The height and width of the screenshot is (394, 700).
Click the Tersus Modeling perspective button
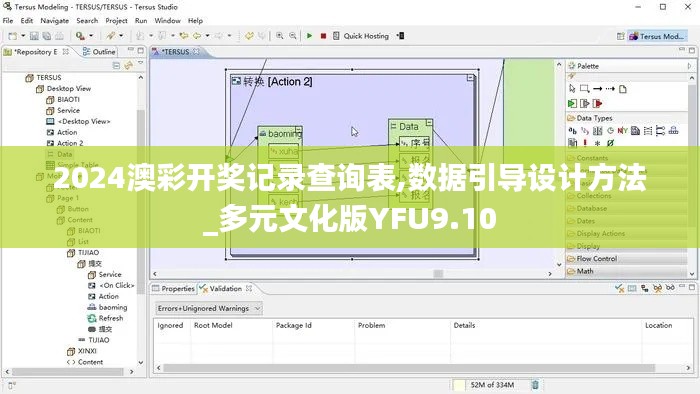pos(656,36)
